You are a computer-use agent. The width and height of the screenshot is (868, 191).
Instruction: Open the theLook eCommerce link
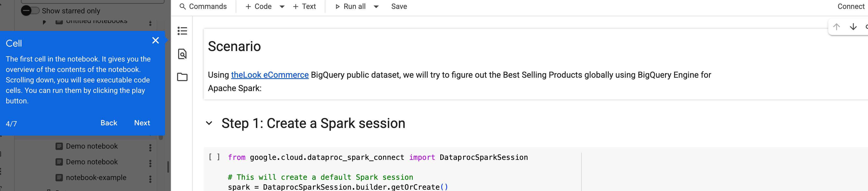point(270,75)
